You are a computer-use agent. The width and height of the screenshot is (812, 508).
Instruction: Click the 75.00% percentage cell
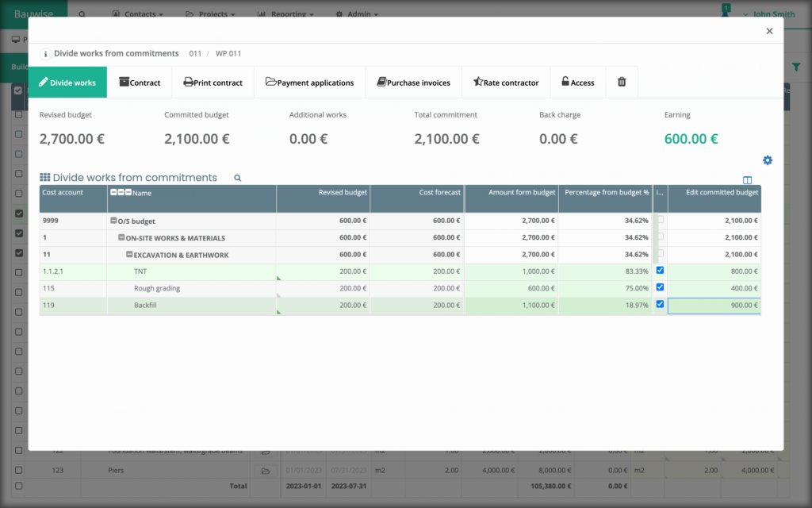[605, 289]
